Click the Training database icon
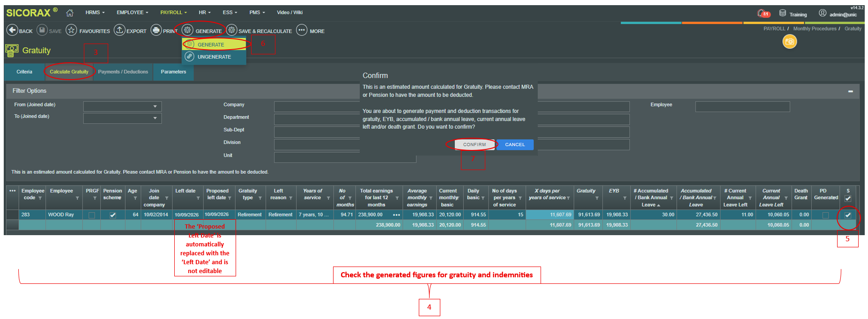 783,13
